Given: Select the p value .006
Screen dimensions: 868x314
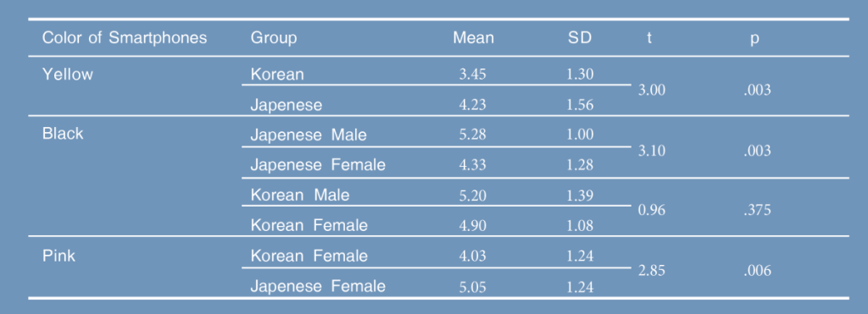Looking at the screenshot, I should pyautogui.click(x=757, y=271).
